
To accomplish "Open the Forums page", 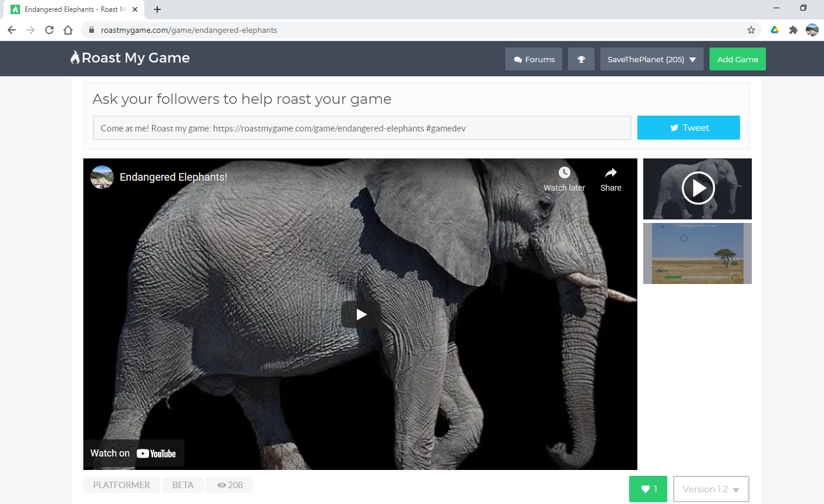I will coord(533,59).
